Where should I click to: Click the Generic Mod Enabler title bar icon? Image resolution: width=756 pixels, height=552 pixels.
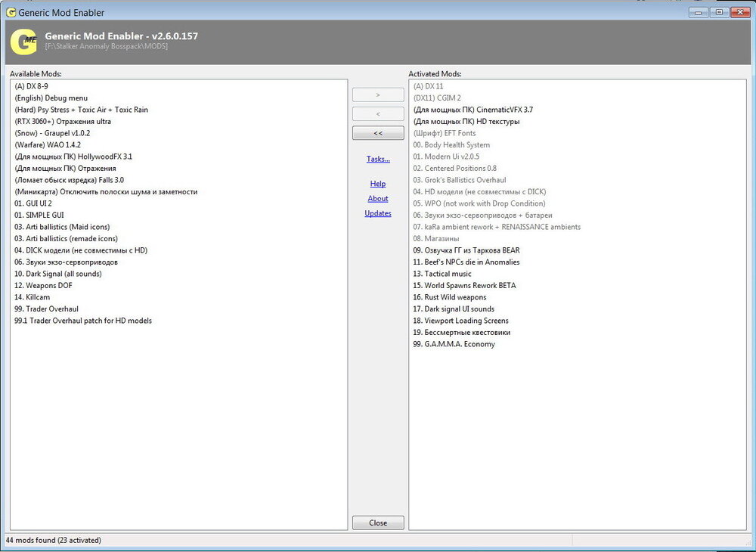click(11, 12)
